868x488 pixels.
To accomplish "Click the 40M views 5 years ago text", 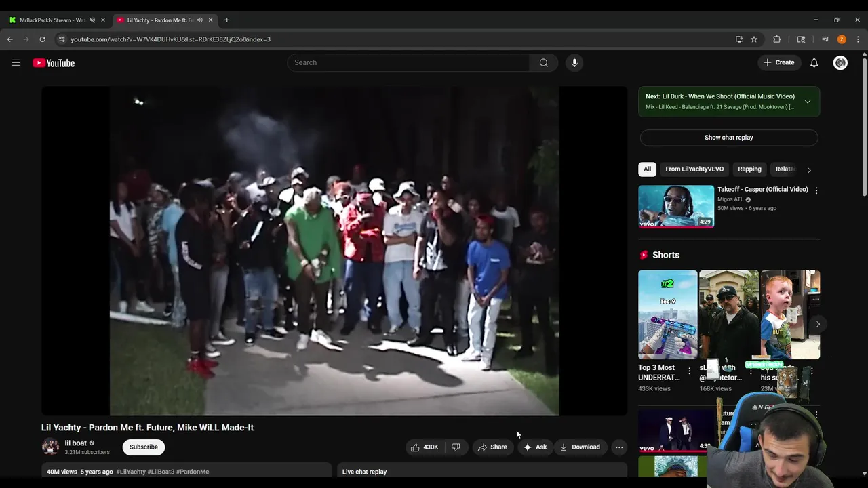I will (80, 472).
